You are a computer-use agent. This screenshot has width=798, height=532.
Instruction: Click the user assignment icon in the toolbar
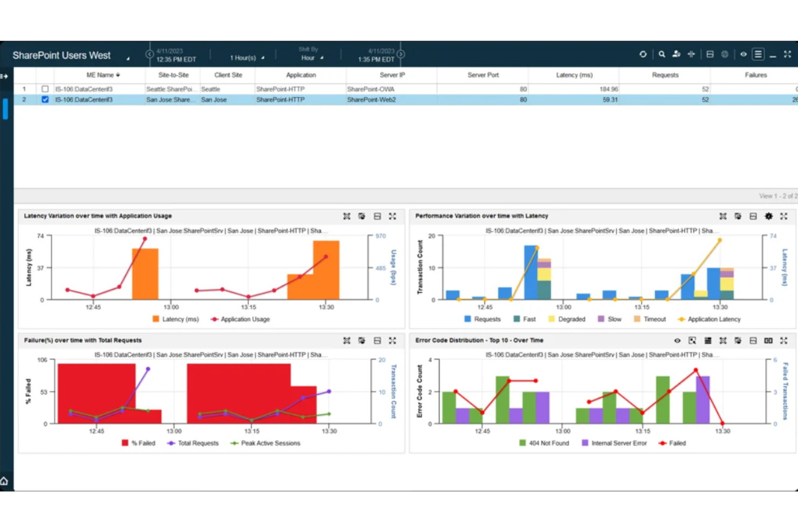click(677, 54)
